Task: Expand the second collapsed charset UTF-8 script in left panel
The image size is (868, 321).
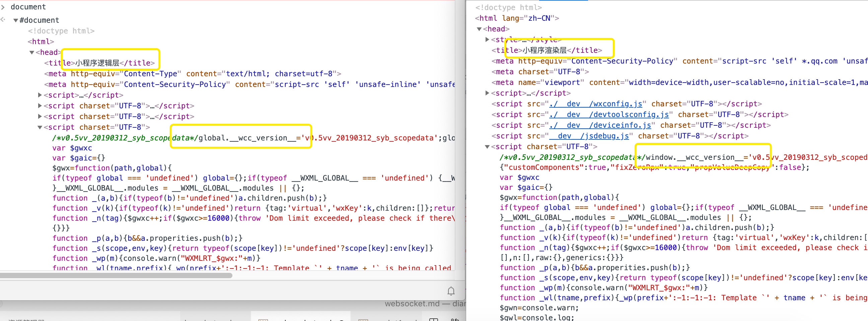Action: click(x=40, y=117)
